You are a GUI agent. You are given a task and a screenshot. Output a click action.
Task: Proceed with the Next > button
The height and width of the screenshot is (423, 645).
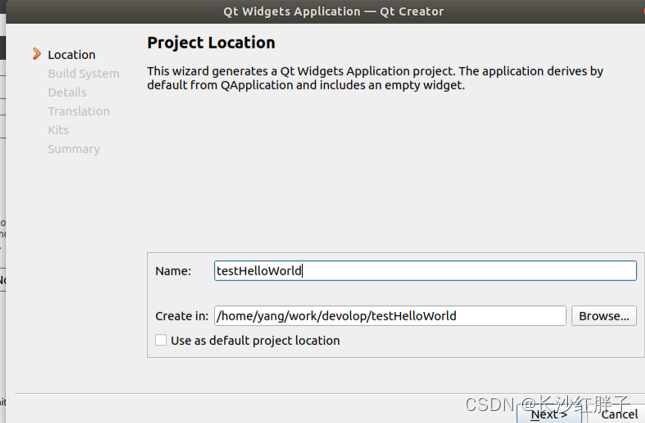click(549, 414)
